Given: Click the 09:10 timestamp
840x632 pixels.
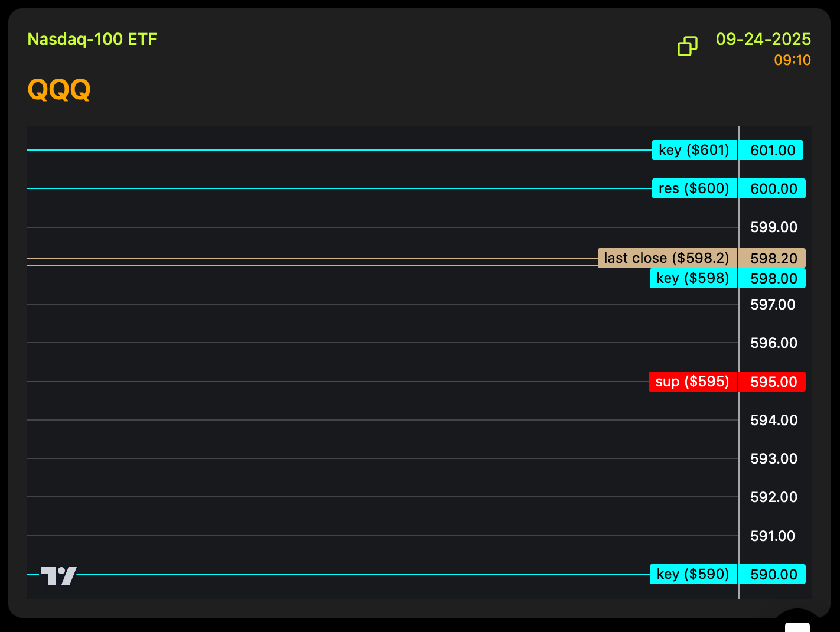Looking at the screenshot, I should coord(792,60).
